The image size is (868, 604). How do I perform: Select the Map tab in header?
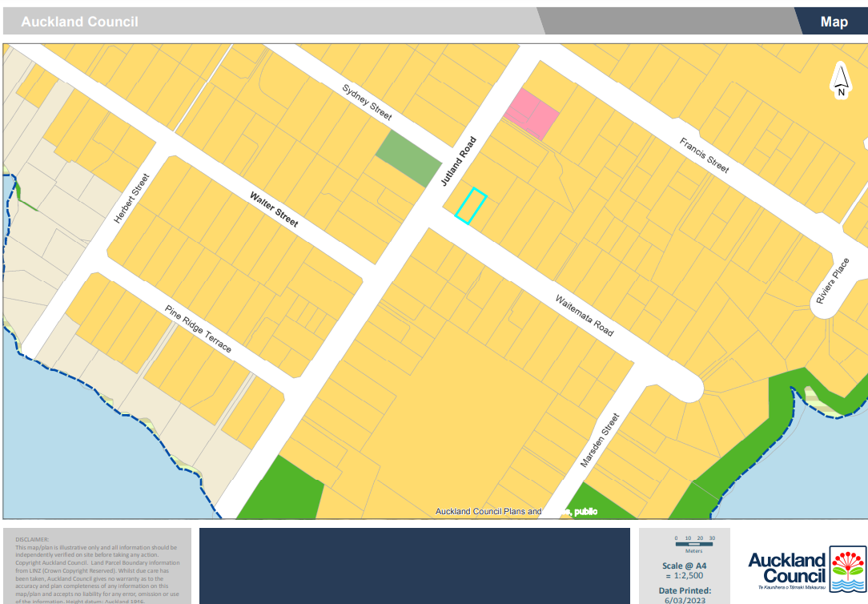point(834,22)
